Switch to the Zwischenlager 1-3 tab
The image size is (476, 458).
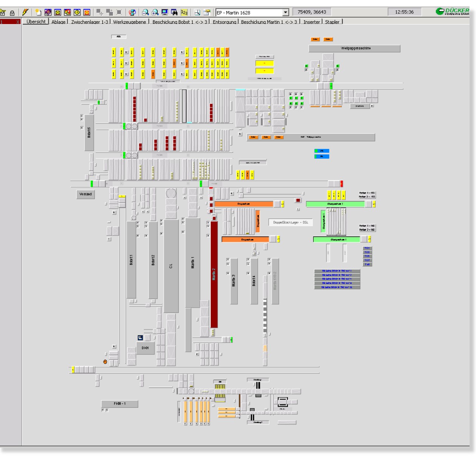click(90, 22)
